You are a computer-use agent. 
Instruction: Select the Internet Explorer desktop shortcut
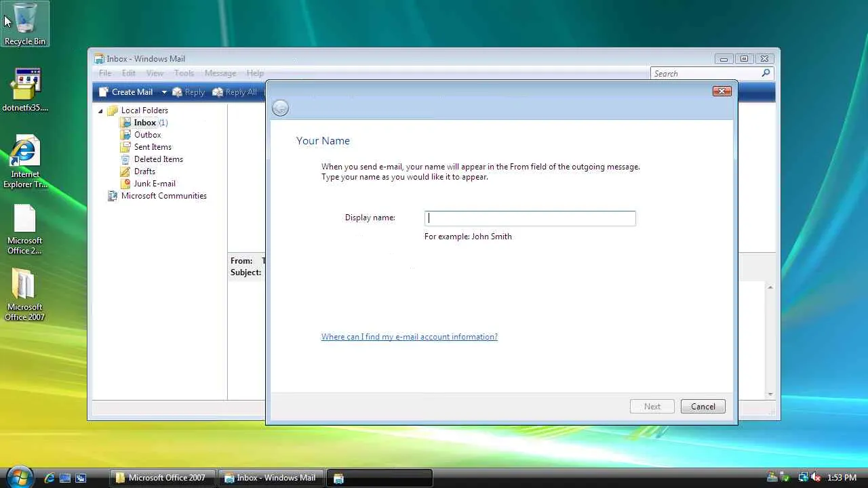pyautogui.click(x=25, y=161)
